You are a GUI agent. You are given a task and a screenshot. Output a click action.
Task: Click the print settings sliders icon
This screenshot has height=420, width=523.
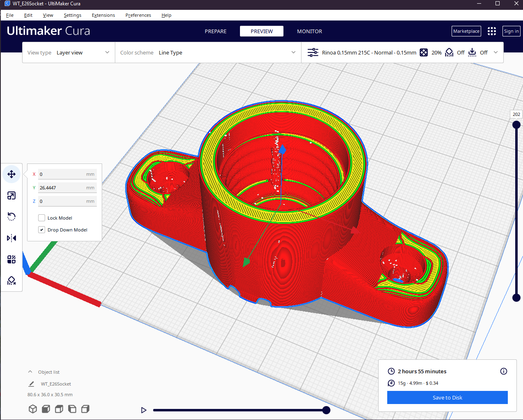coord(313,52)
